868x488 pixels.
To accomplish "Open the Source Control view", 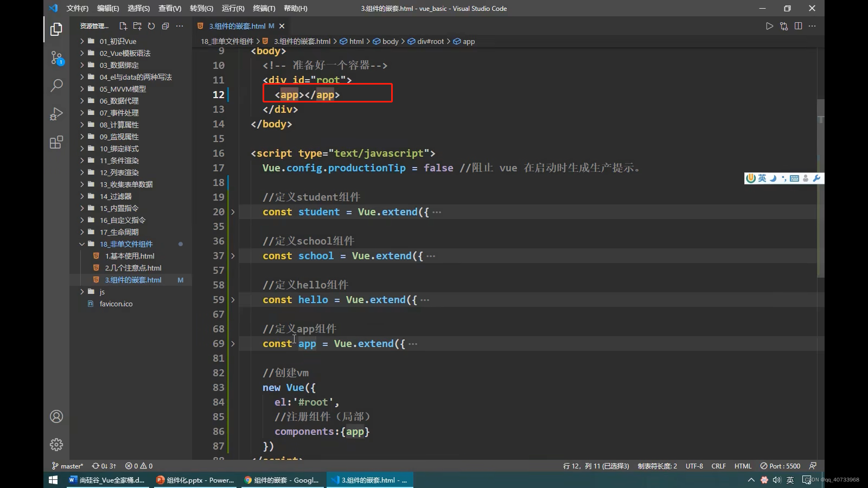I will [56, 57].
